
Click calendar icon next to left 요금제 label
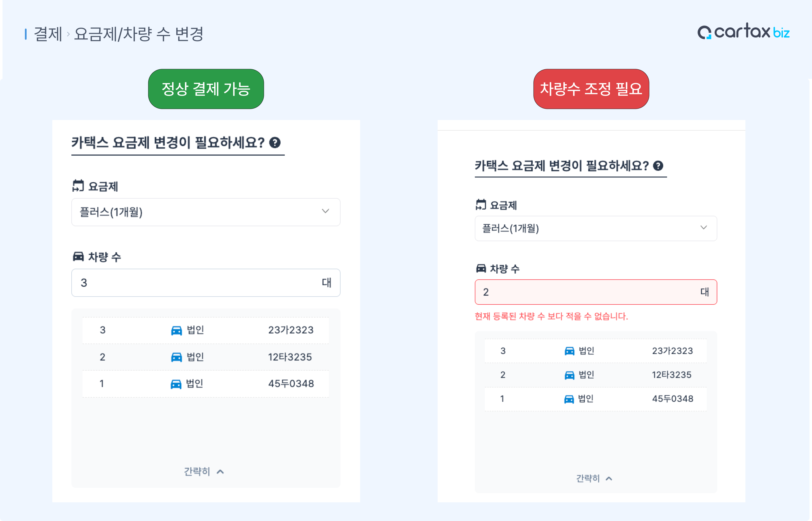point(78,186)
